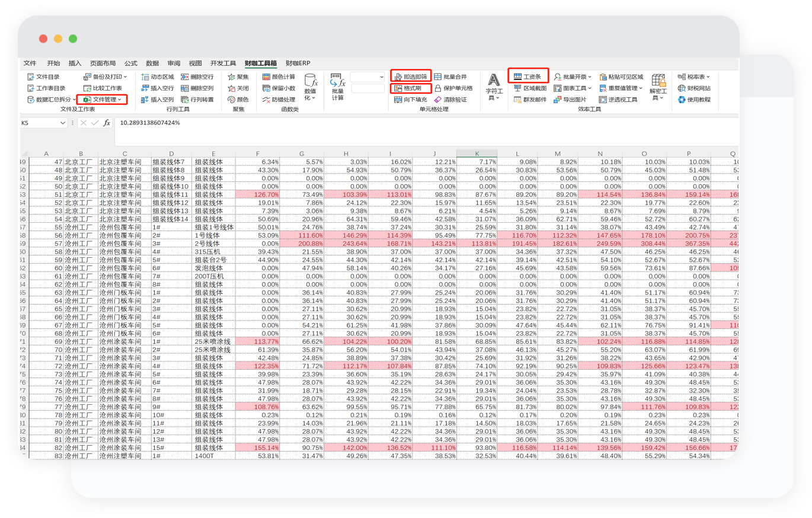812x518 pixels.
Task: Click the 区域截图 region screenshot icon
Action: tap(517, 88)
